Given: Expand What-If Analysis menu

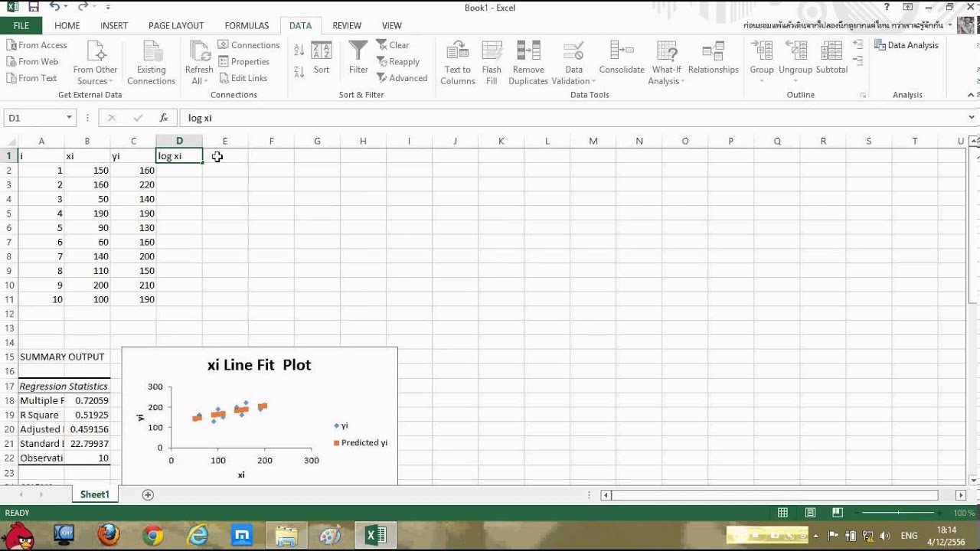Looking at the screenshot, I should 666,76.
